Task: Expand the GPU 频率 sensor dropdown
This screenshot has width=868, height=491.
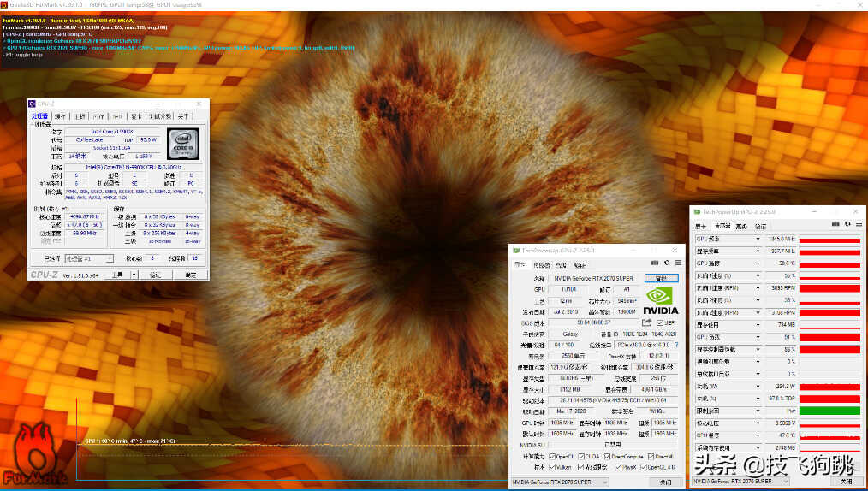Action: pos(758,239)
